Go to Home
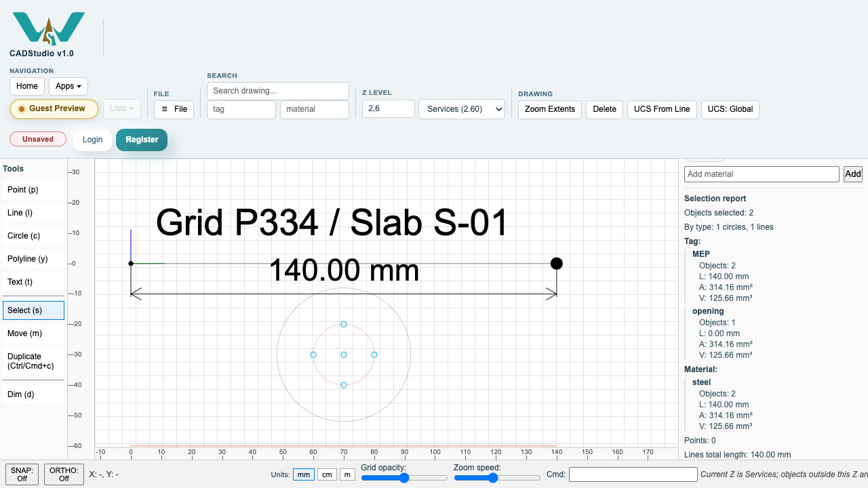Screen dimensions: 868x488 tap(27, 86)
